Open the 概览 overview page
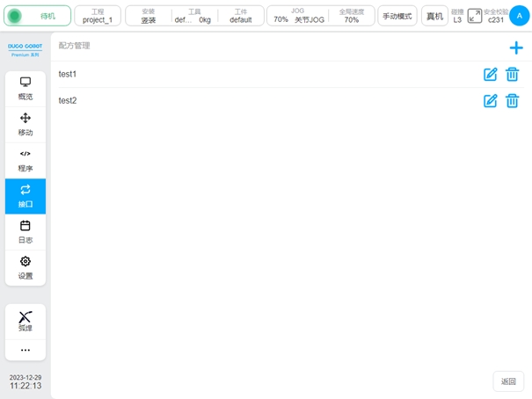This screenshot has width=532, height=399. coord(26,89)
